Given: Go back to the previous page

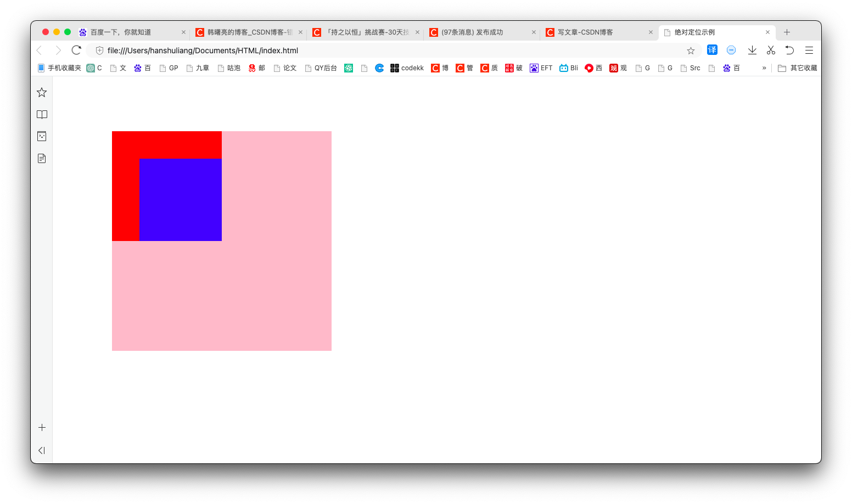Looking at the screenshot, I should [39, 51].
